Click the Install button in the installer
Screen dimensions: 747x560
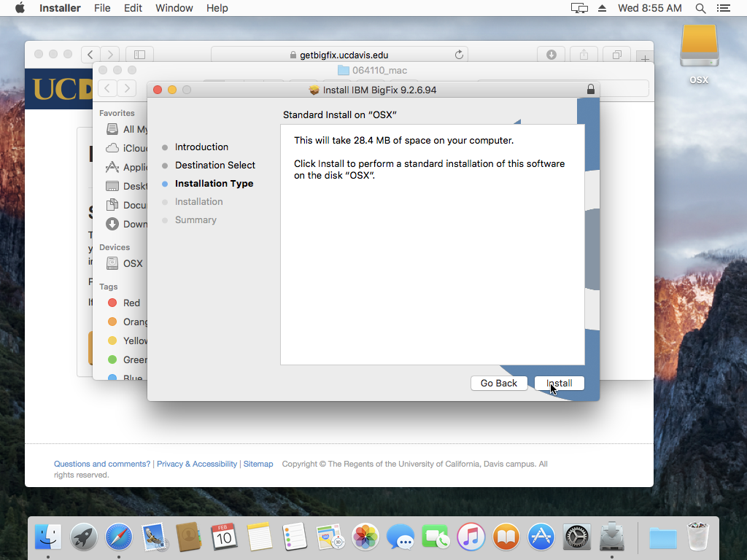click(560, 384)
